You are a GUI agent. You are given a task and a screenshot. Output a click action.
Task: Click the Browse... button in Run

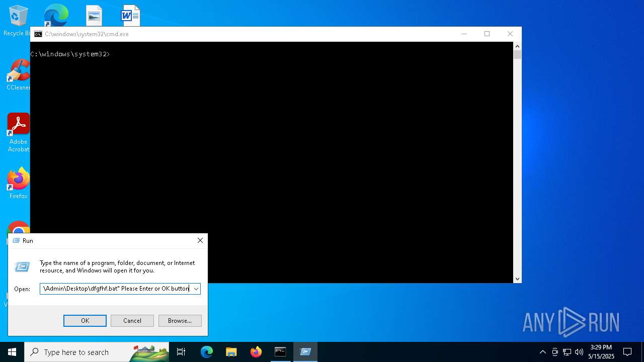180,321
